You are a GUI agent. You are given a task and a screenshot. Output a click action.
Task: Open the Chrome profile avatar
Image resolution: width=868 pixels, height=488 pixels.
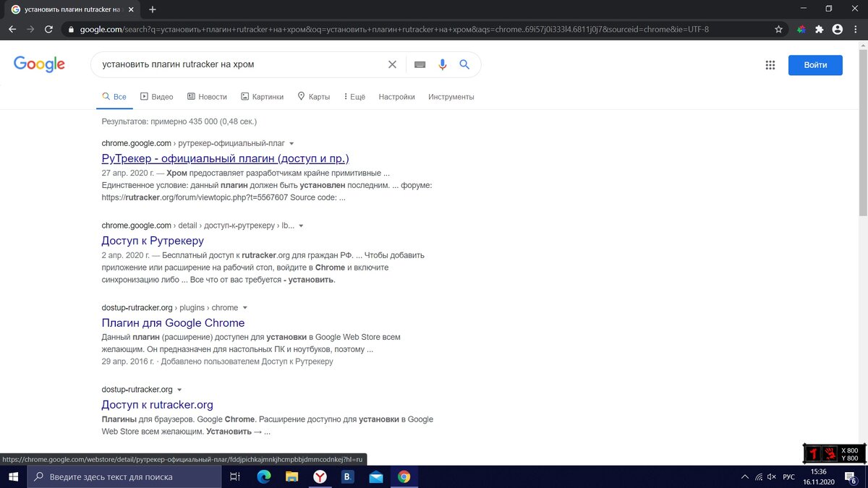tap(837, 30)
